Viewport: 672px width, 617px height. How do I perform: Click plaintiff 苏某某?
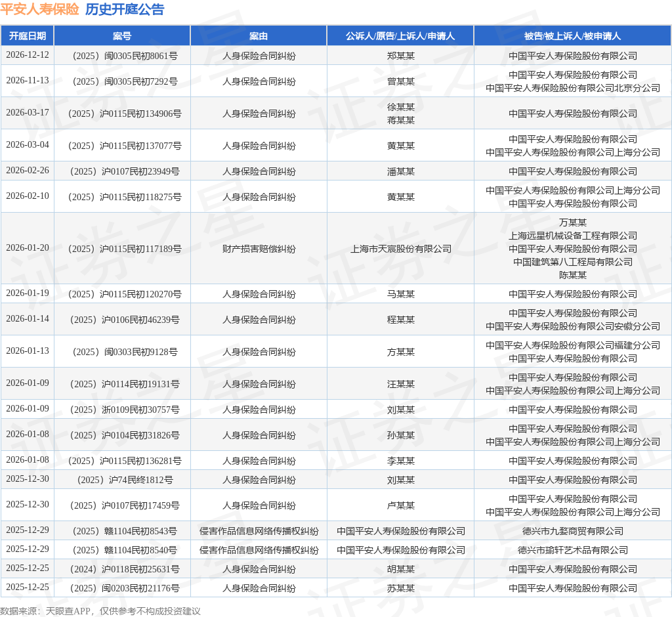401,588
